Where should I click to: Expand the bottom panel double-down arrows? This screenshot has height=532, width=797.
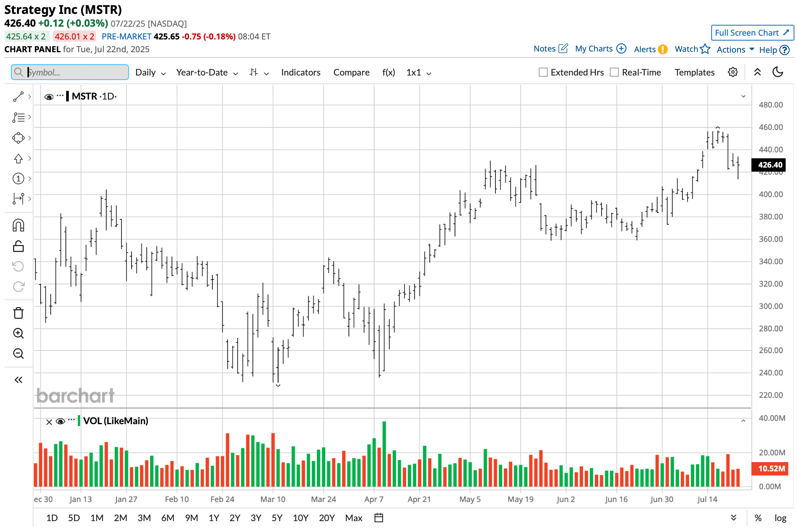click(733, 518)
